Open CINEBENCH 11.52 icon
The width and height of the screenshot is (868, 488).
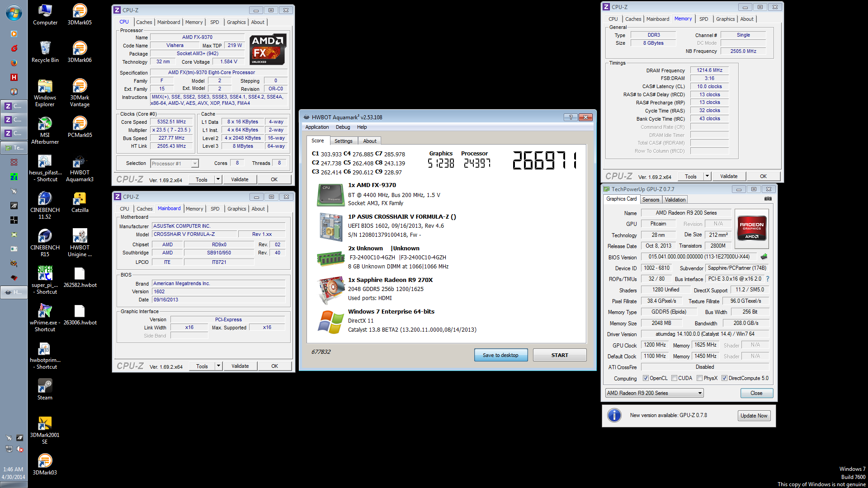click(45, 205)
